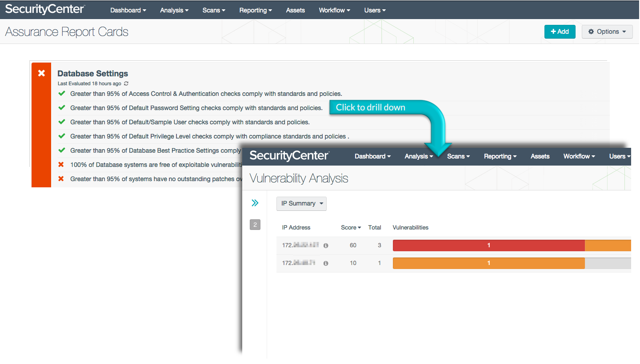Drill into 100% of Database systems policy statement
Image resolution: width=640 pixels, height=364 pixels.
[x=156, y=165]
